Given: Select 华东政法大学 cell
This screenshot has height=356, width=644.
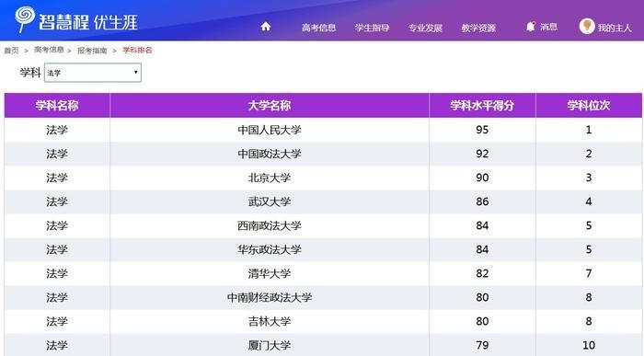Looking at the screenshot, I should [270, 249].
